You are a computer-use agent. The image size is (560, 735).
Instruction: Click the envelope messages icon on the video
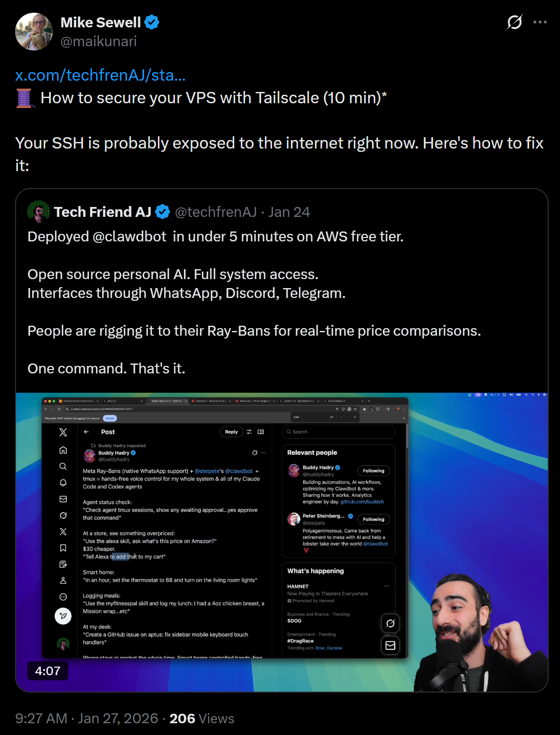click(390, 645)
